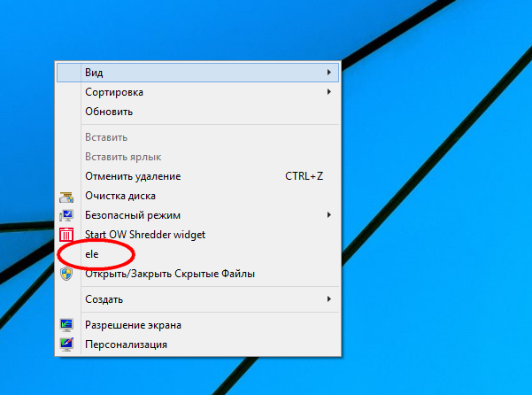Image resolution: width=532 pixels, height=395 pixels.
Task: Open the Вид menu entry
Action: coord(197,73)
